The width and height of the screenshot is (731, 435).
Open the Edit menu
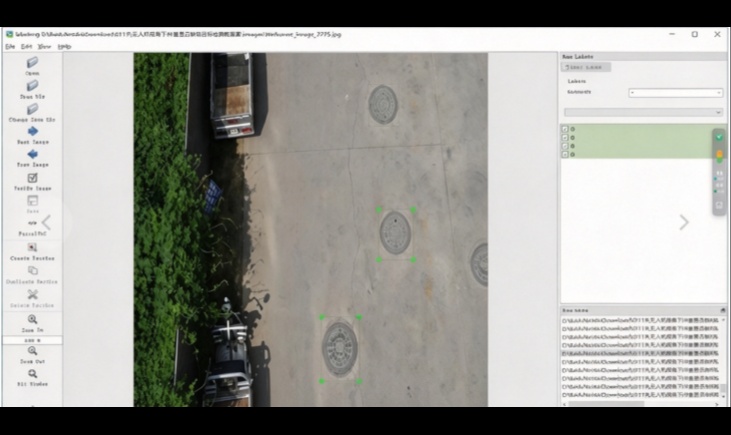point(27,47)
